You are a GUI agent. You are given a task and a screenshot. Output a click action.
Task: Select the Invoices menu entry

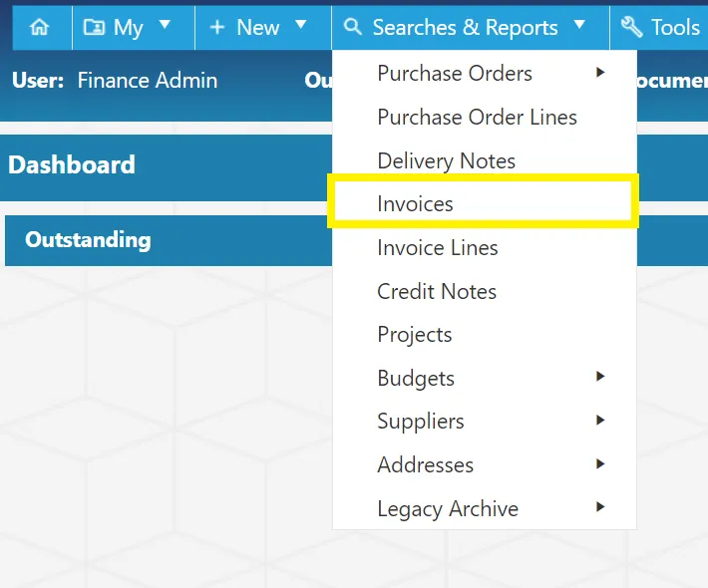point(484,203)
